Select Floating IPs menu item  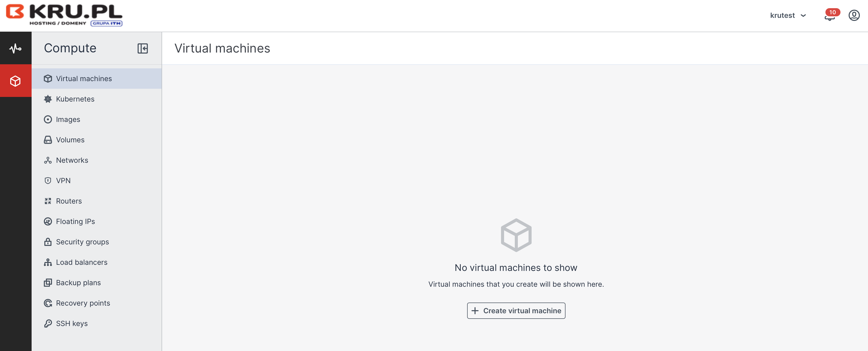pos(75,221)
